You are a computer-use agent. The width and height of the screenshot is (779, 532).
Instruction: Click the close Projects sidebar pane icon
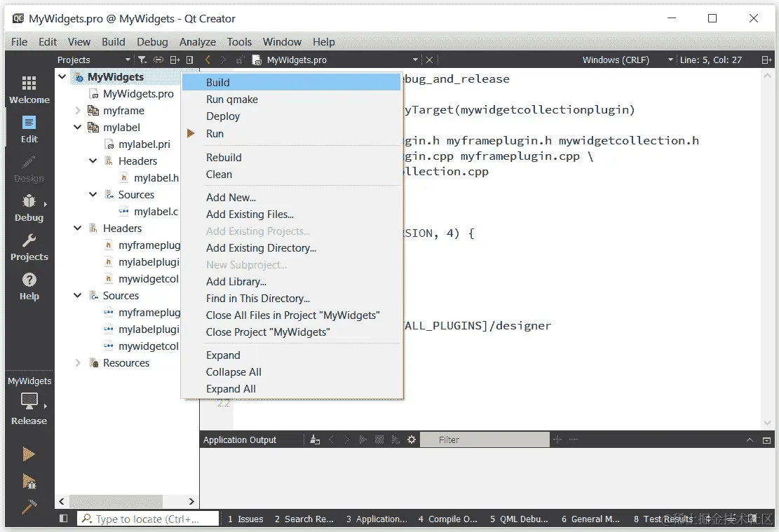tap(189, 60)
